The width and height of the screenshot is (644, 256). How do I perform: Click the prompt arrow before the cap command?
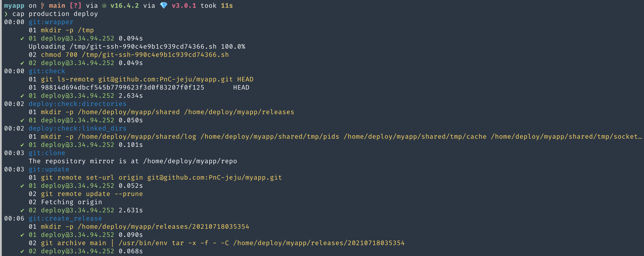(x=6, y=14)
